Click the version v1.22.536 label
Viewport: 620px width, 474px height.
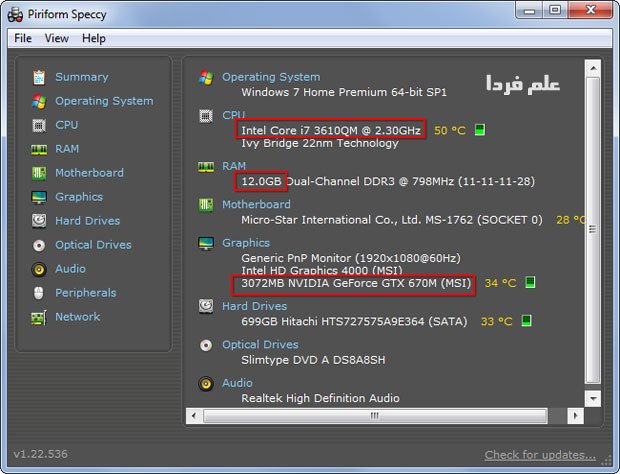(x=40, y=454)
